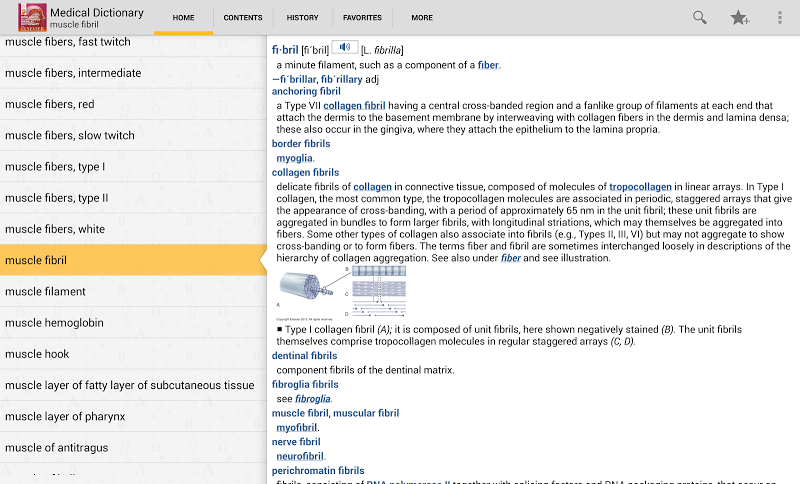
Task: Open the HISTORY tab
Action: coord(302,17)
